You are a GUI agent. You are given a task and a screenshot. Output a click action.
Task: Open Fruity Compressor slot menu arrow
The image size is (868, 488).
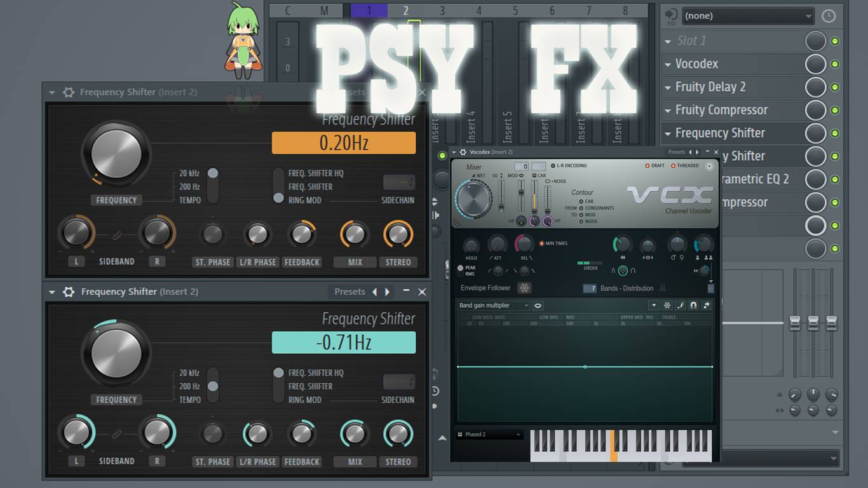(668, 111)
